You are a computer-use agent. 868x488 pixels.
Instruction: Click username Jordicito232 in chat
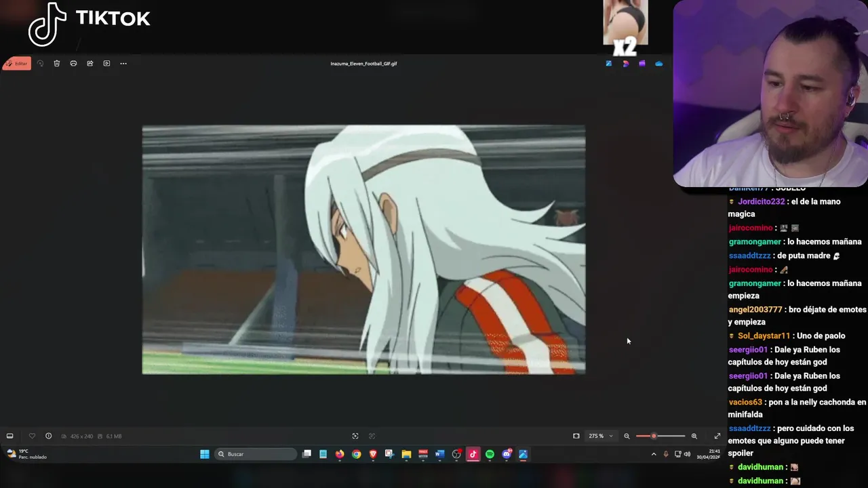761,201
